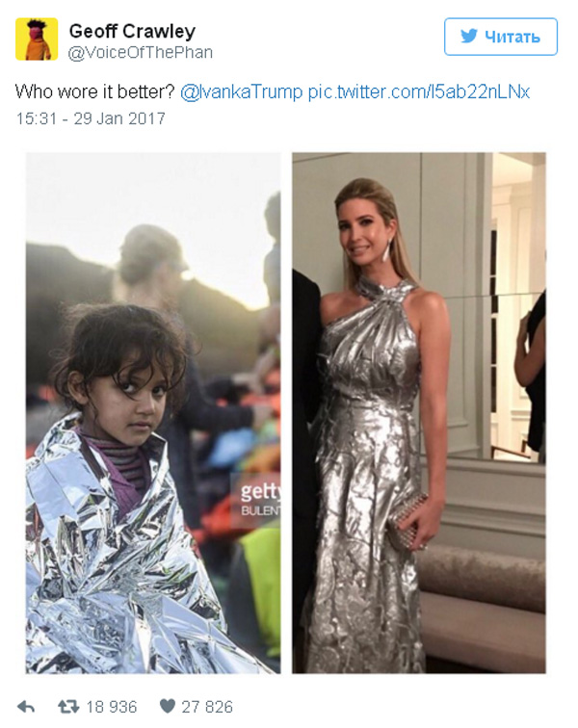
Task: Click the BULENT credit text on the left photo
Action: click(x=261, y=510)
